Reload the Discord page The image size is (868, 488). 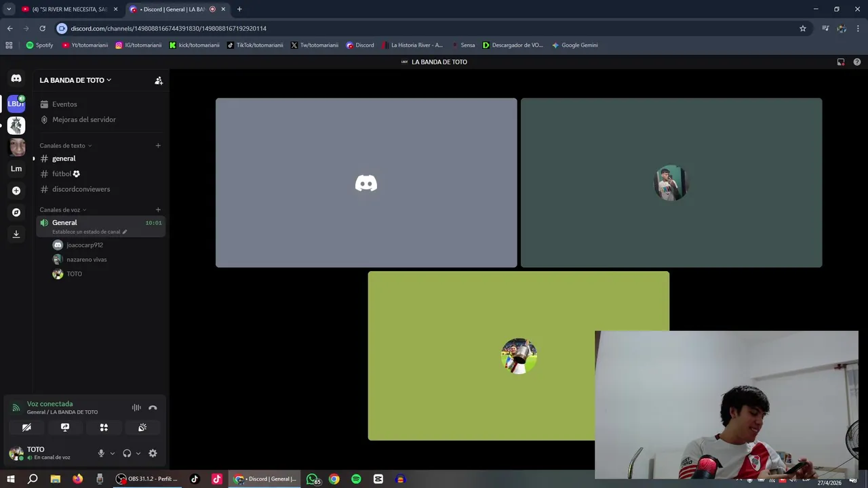coord(42,28)
